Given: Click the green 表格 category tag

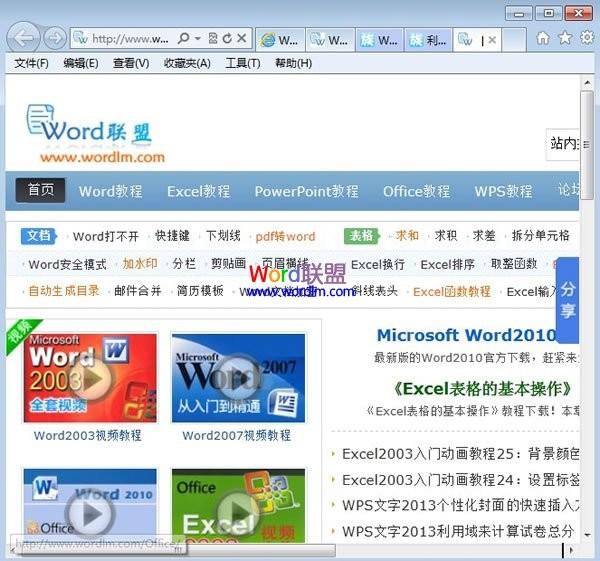Looking at the screenshot, I should (x=362, y=236).
